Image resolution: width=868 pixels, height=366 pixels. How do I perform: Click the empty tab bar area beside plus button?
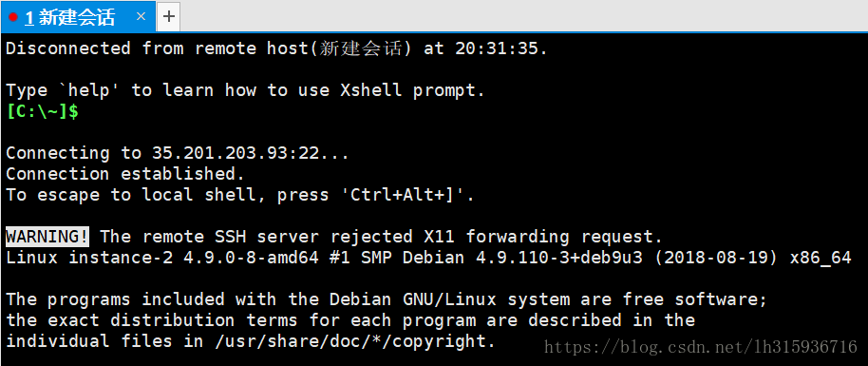pyautogui.click(x=523, y=17)
